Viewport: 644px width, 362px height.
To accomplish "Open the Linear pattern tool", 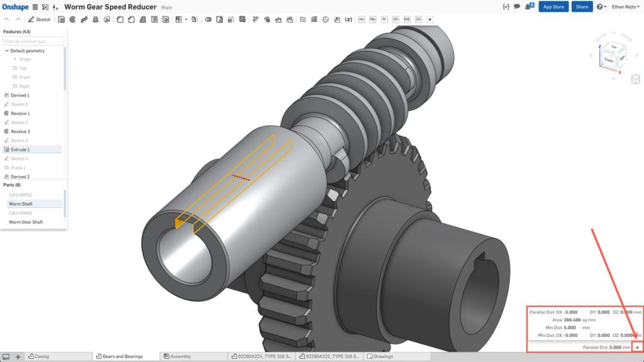I will [x=178, y=19].
